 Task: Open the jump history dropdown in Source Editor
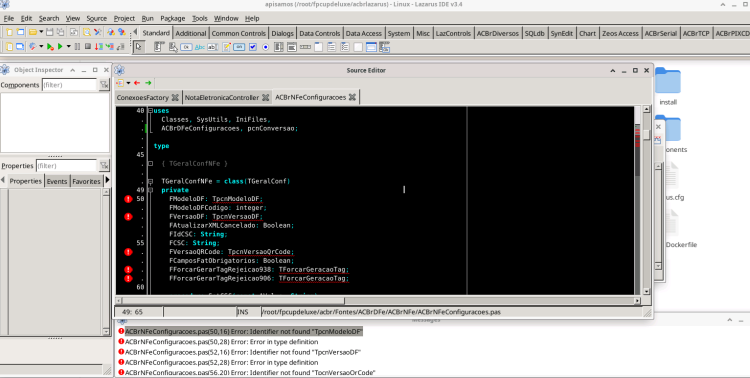128,83
